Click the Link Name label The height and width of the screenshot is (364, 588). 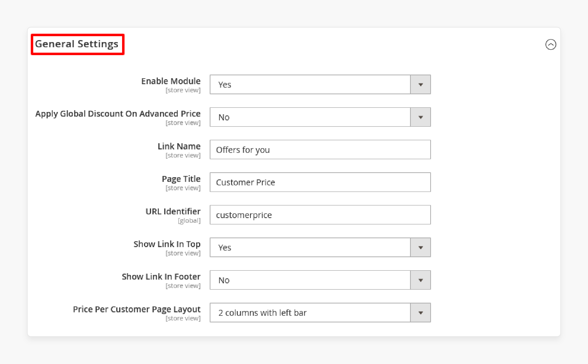[179, 146]
